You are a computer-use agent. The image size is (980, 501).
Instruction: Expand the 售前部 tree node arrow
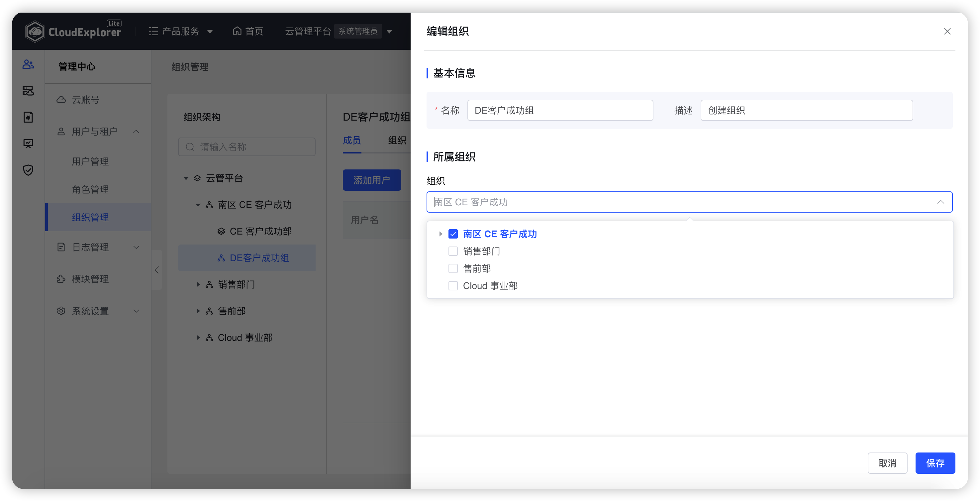pyautogui.click(x=198, y=311)
